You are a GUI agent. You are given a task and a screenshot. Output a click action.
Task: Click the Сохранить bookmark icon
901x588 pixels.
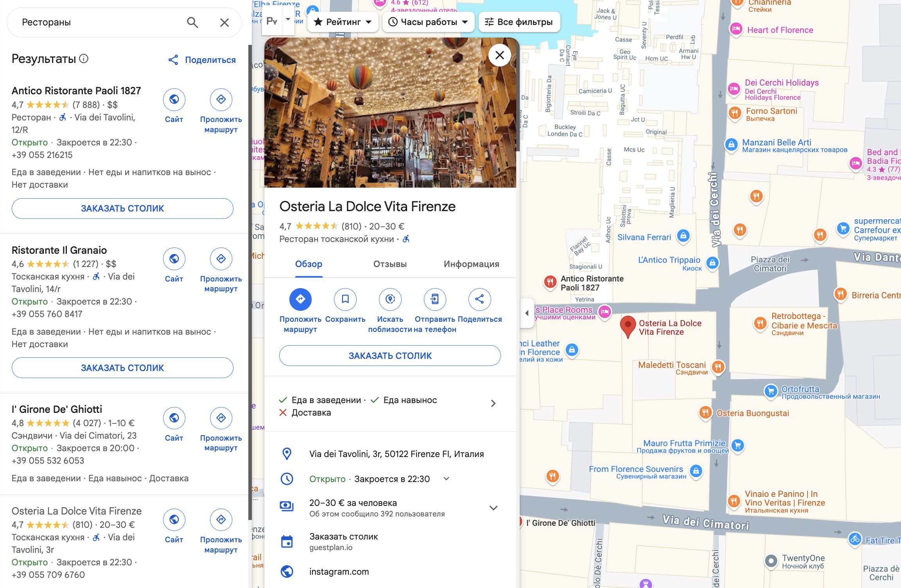[345, 299]
